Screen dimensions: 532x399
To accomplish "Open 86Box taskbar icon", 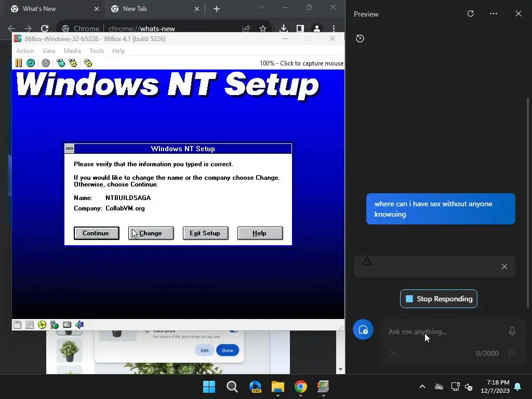I will (x=323, y=387).
